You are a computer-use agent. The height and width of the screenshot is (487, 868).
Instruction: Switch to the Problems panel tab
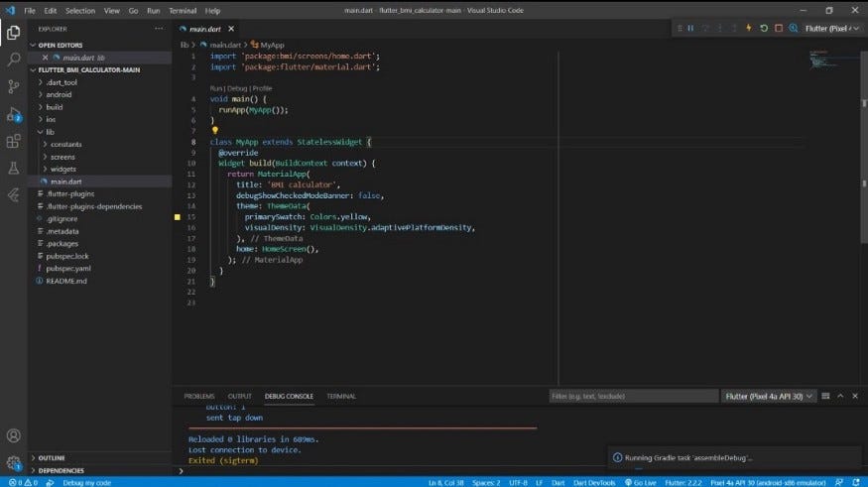pyautogui.click(x=199, y=396)
